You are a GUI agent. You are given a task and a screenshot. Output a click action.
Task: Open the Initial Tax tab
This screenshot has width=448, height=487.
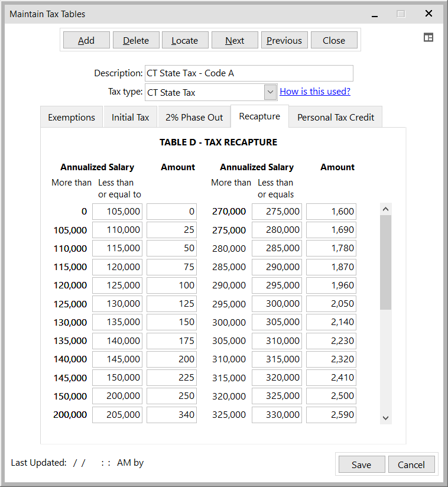click(130, 117)
